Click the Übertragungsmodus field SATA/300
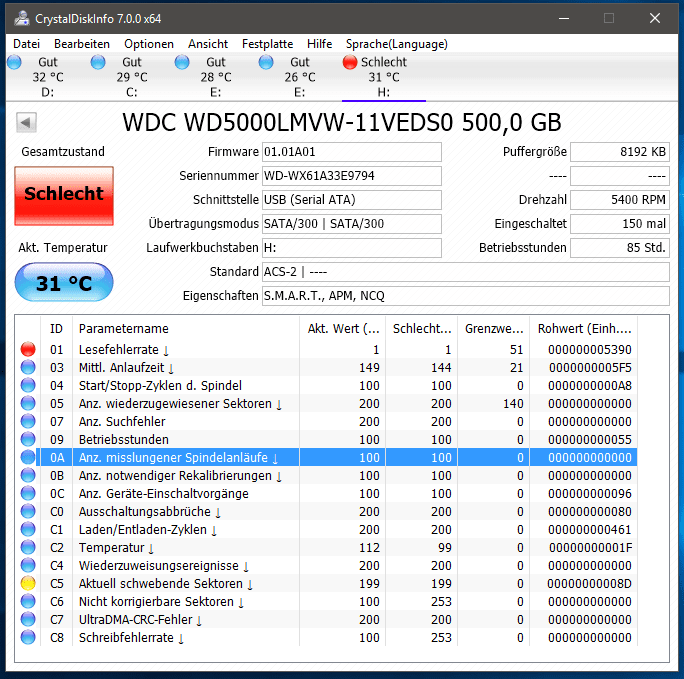Viewport: 684px width, 679px height. click(x=352, y=224)
